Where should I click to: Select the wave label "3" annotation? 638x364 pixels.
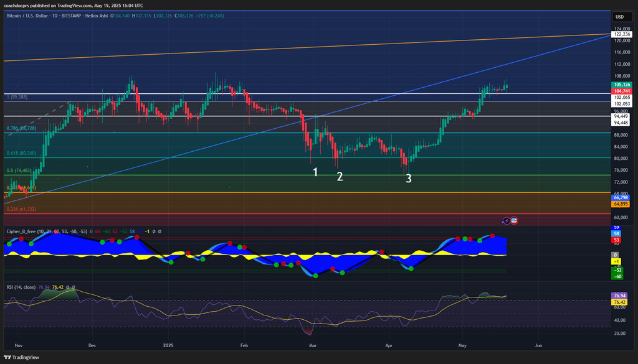[409, 179]
